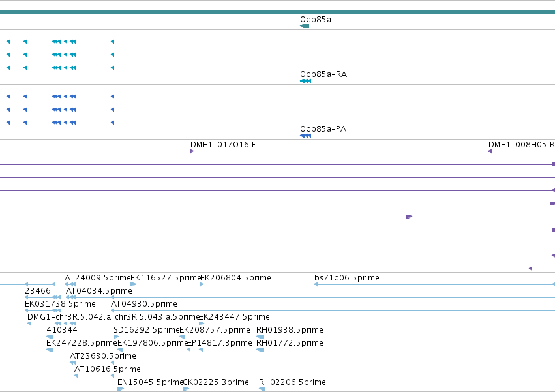The image size is (555, 392).
Task: Select the AT10616.5prime label
Action: click(x=108, y=369)
